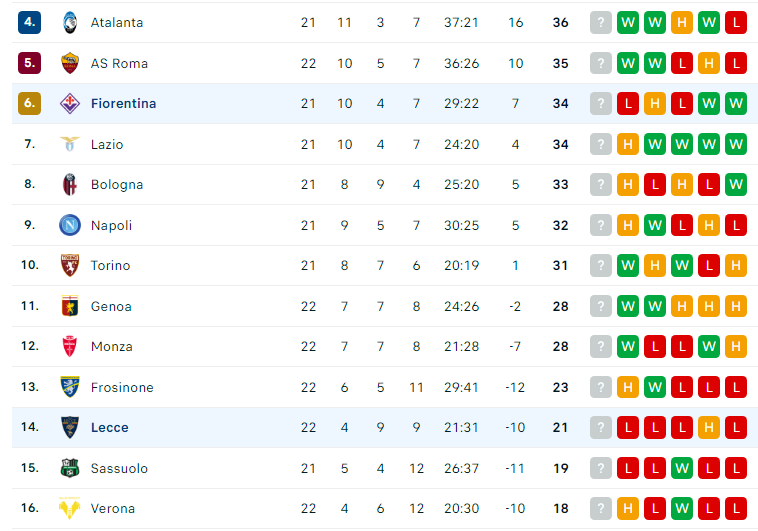The width and height of the screenshot is (758, 531).
Task: Open the Bologna team name
Action: (117, 185)
